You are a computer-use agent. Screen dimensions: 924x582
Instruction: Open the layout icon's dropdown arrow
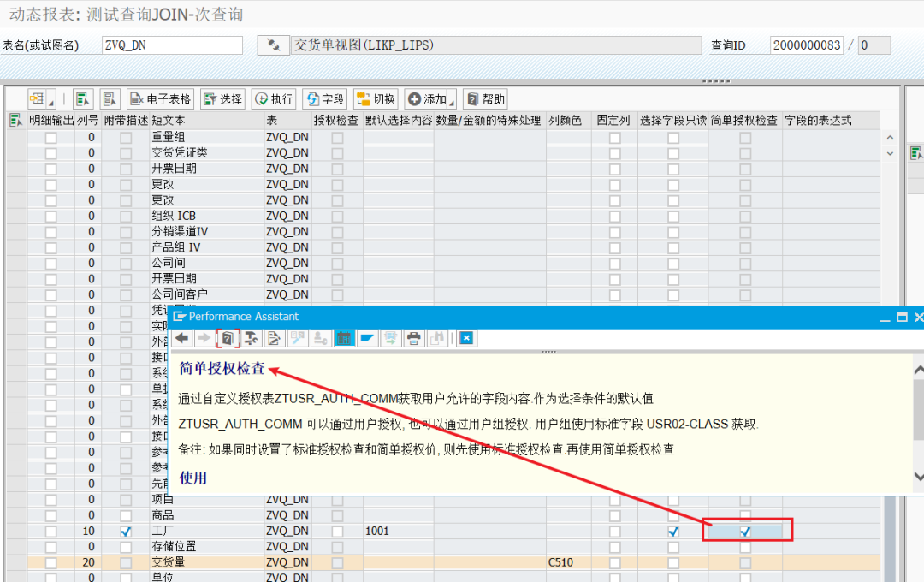tap(51, 104)
